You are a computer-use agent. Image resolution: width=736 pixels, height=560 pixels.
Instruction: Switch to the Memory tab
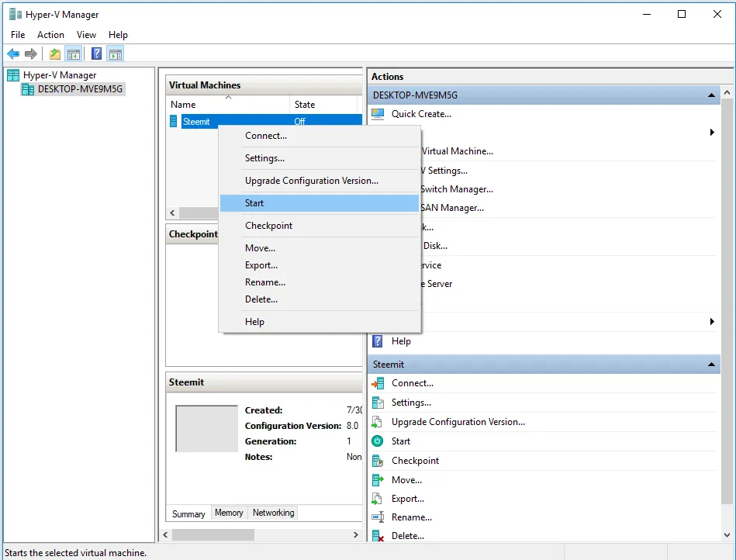[x=229, y=513]
